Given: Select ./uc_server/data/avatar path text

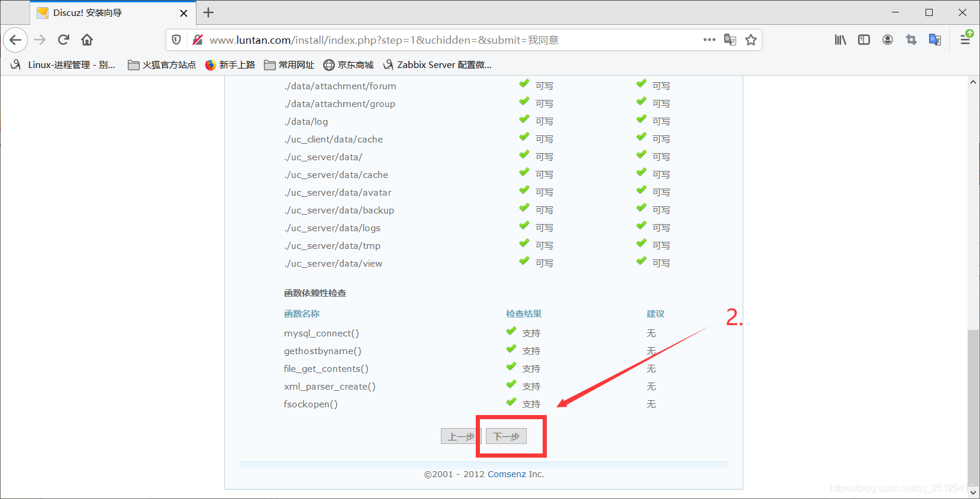Looking at the screenshot, I should coord(337,192).
